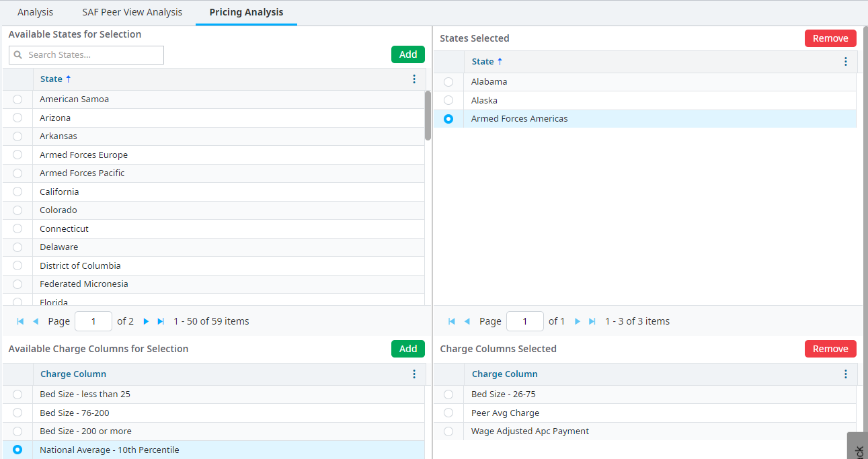Screen dimensions: 868x459
Task: Click Remove next to States Selected
Action: point(830,38)
